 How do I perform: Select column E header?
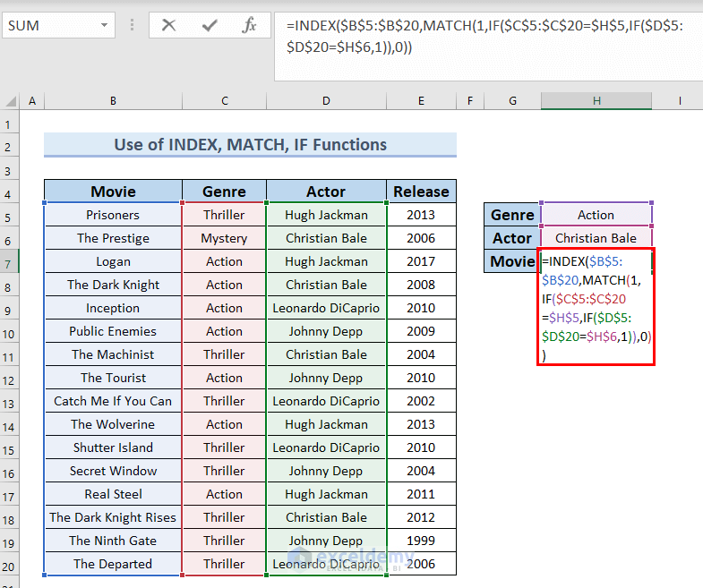[422, 101]
